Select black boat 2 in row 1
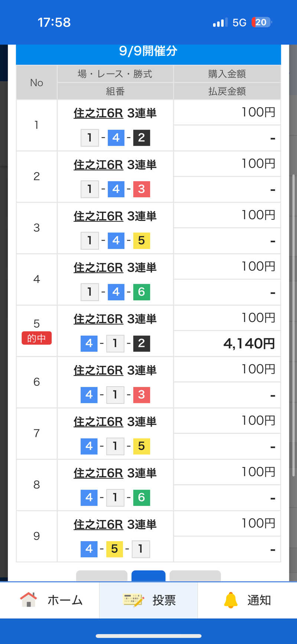This screenshot has height=644, width=297. (x=141, y=137)
